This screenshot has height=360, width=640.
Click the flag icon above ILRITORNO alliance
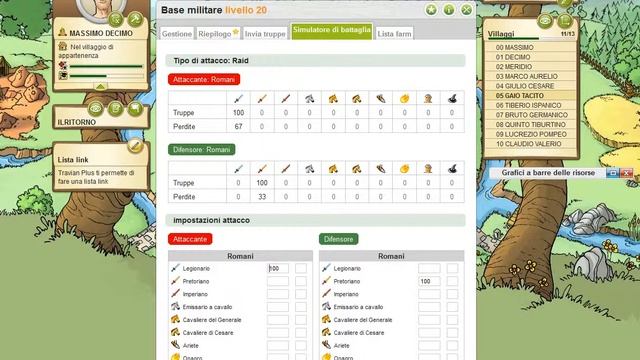point(135,109)
